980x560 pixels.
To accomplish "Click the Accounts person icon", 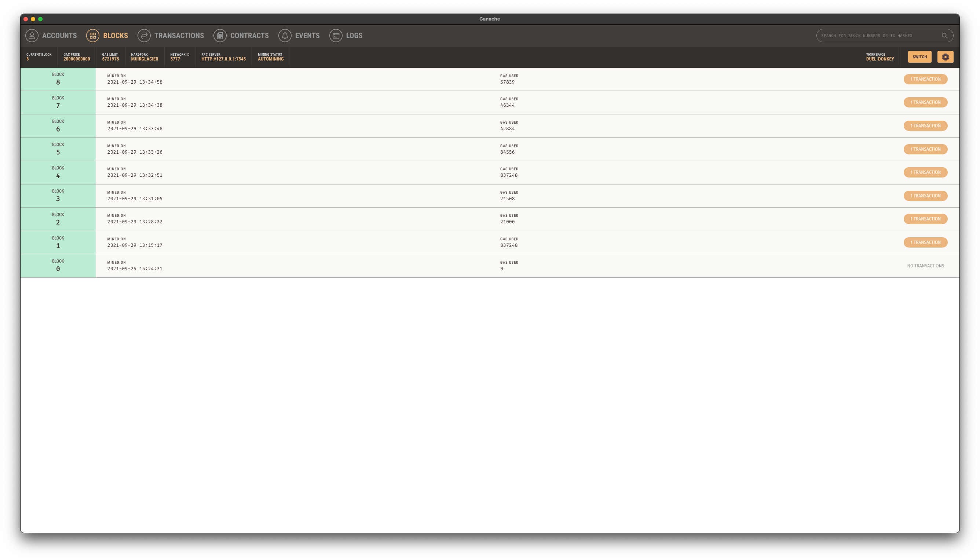I will [x=32, y=35].
